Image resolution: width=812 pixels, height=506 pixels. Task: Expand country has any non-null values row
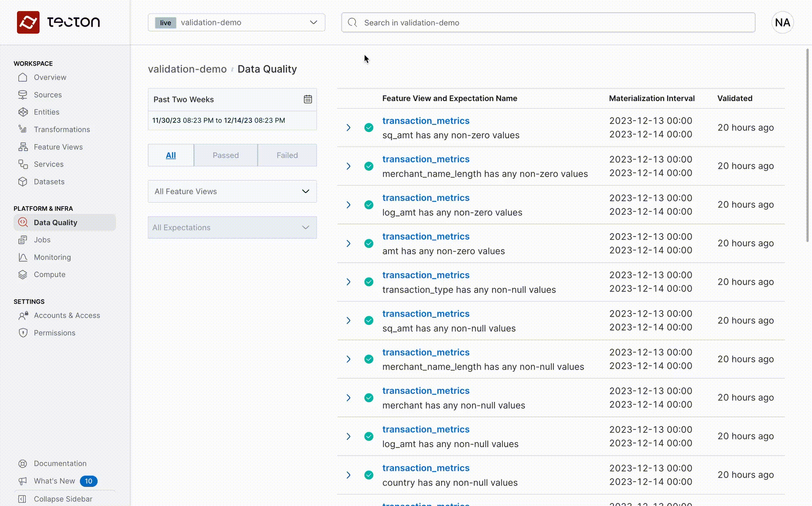(348, 475)
